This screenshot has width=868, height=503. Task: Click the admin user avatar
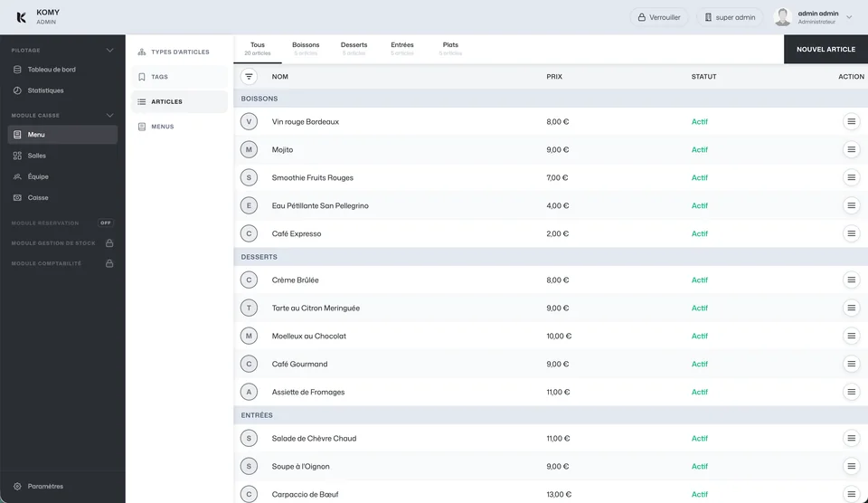(783, 17)
